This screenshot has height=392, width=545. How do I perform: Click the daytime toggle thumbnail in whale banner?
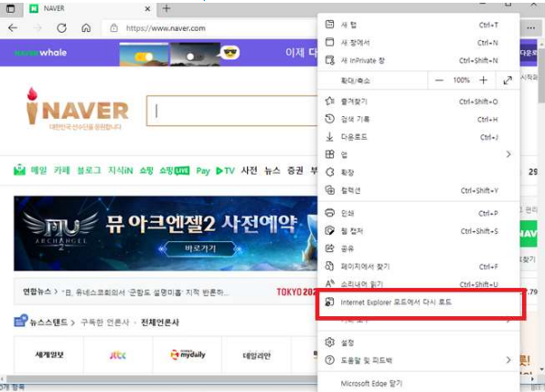tap(144, 54)
